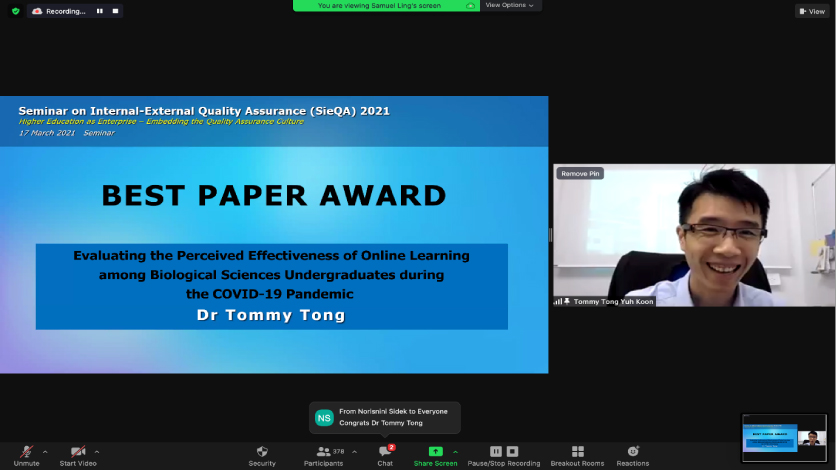Click the Remove Pin button

point(580,173)
